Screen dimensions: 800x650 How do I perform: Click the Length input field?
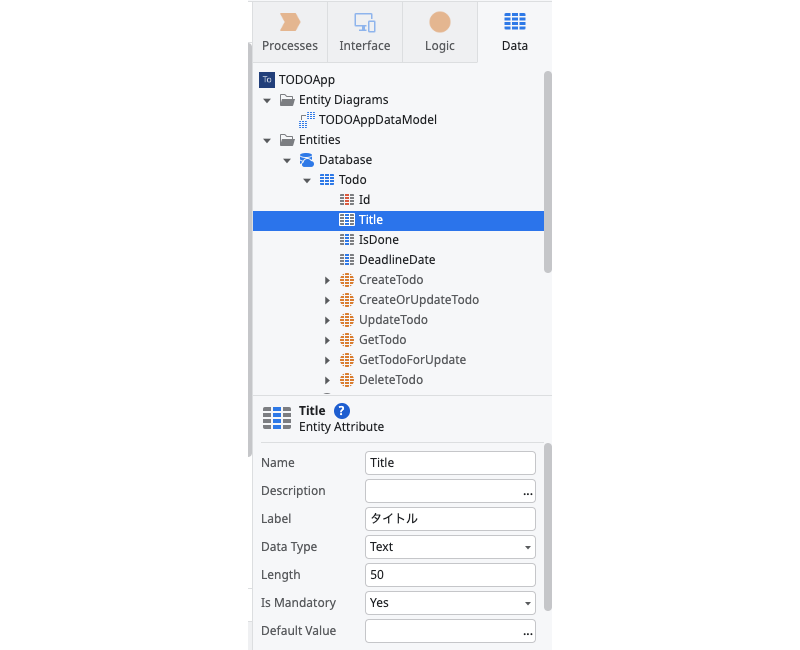[451, 575]
